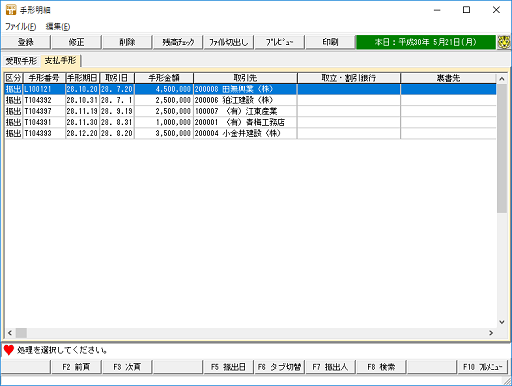Open the ファイル(F) menu
The image size is (512, 386).
pos(21,26)
